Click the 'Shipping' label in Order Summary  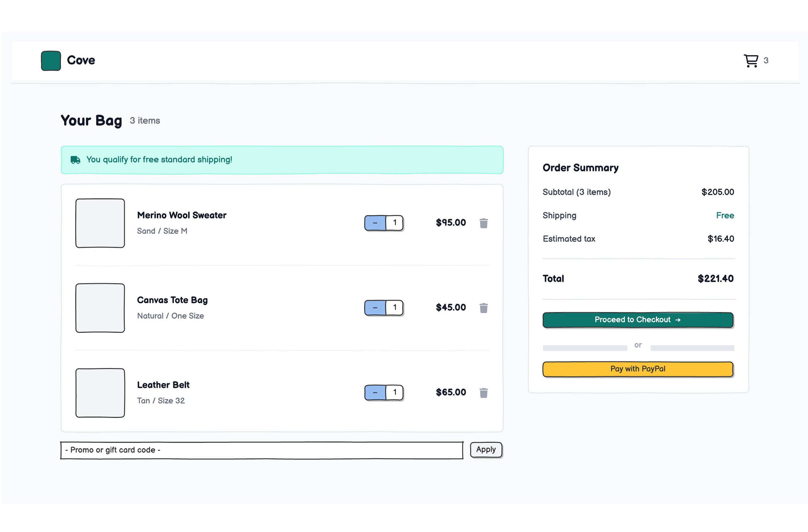click(x=560, y=216)
